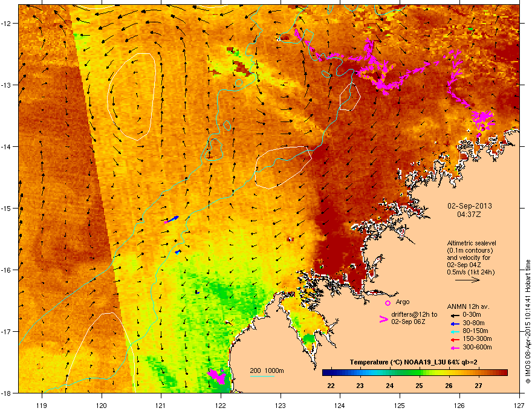Click latitude axis label -12
This screenshot has width=532, height=411.
6,23
